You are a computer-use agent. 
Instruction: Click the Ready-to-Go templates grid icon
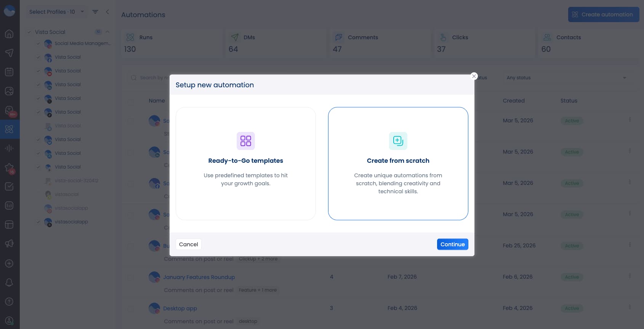(x=246, y=141)
